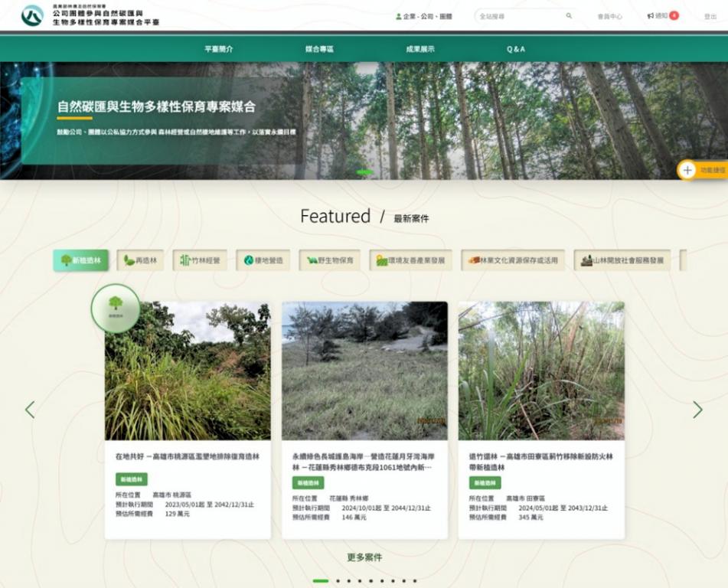Click the user icon beside 企業-公司-團體
This screenshot has height=588, width=728.
(x=398, y=16)
